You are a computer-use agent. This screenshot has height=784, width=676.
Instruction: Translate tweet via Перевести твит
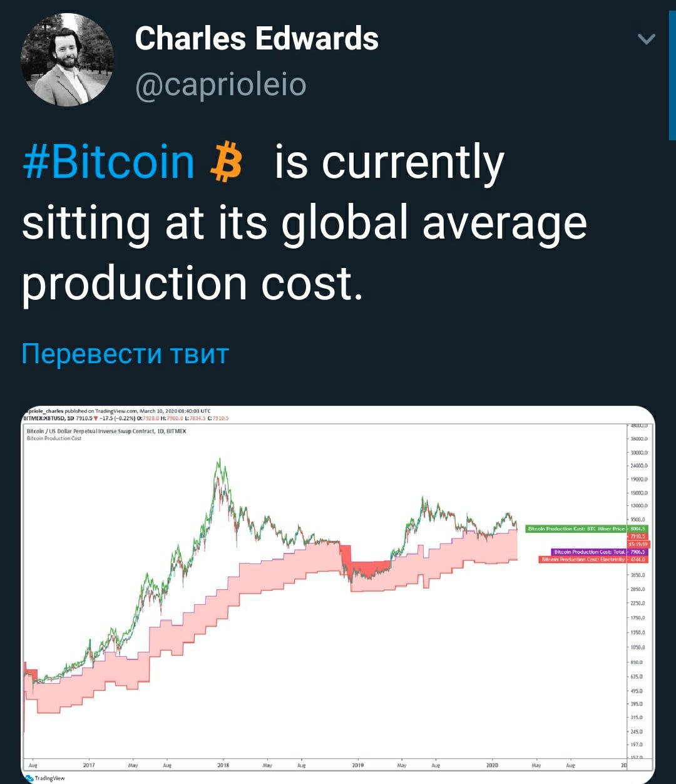[125, 354]
